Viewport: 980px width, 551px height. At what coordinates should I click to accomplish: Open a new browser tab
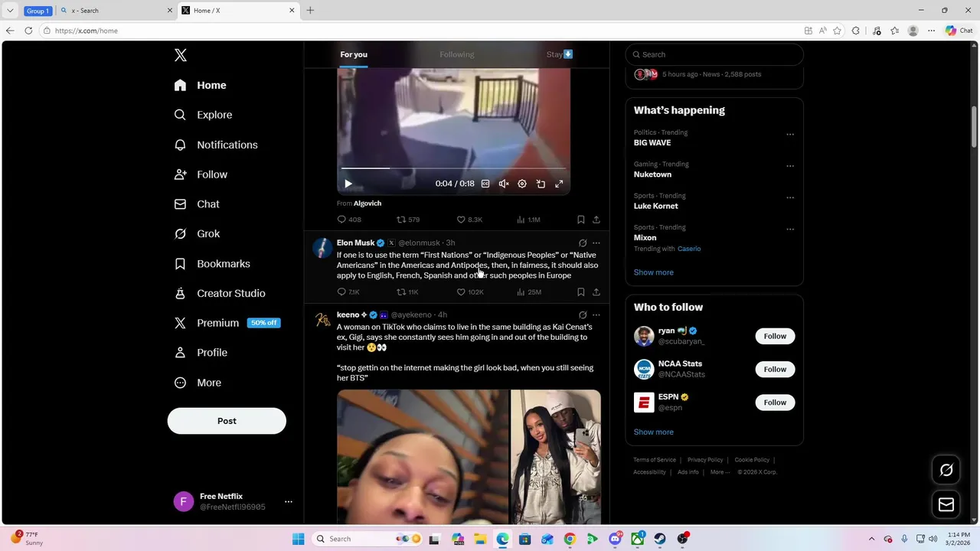coord(310,11)
